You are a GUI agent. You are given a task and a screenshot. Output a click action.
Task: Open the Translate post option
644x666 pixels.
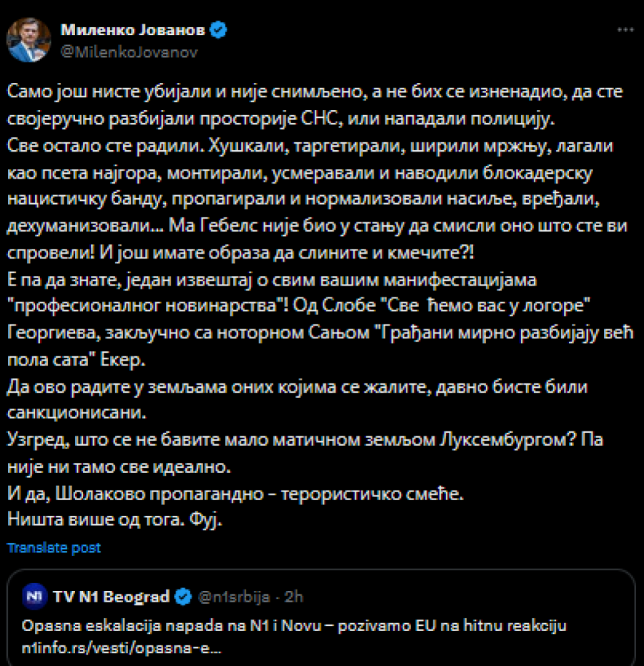click(x=53, y=547)
